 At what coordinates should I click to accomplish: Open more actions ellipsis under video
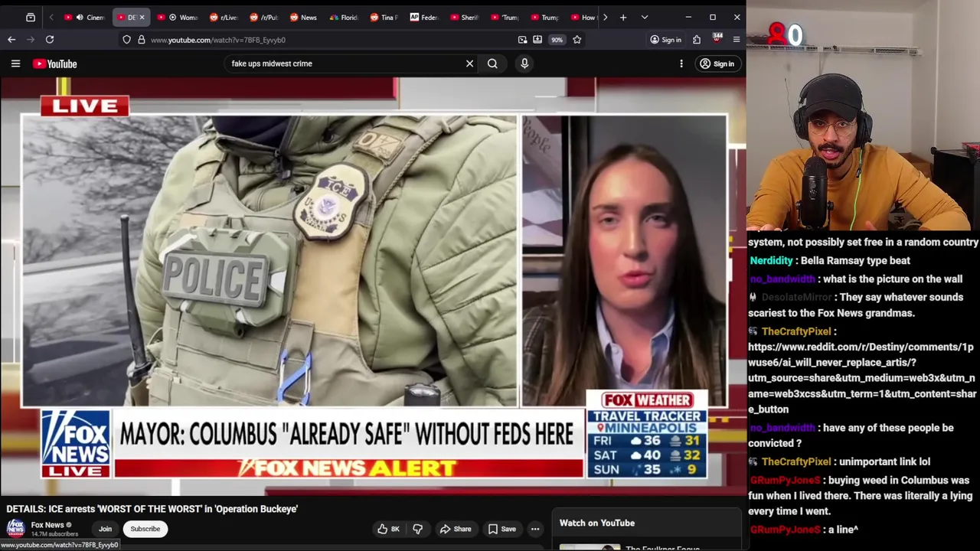(535, 529)
